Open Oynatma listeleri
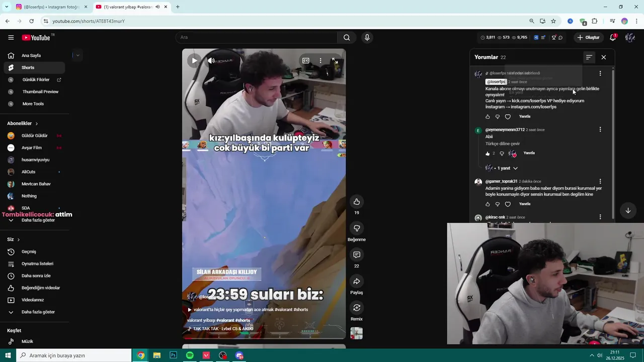644x362 pixels. click(34, 263)
